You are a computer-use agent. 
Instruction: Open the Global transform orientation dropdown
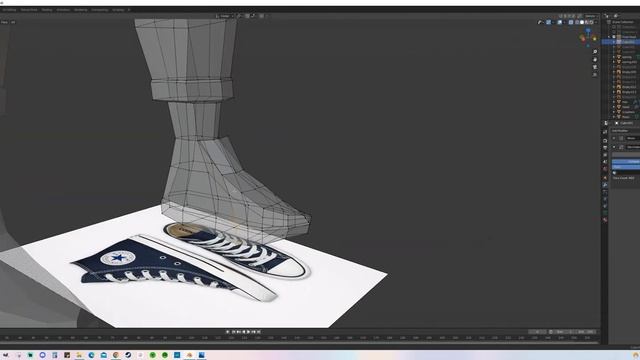(x=224, y=16)
